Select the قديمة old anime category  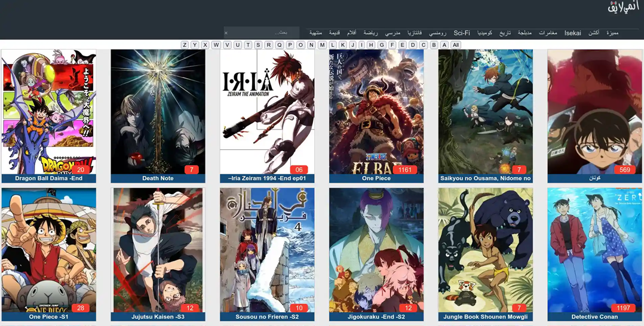click(335, 33)
